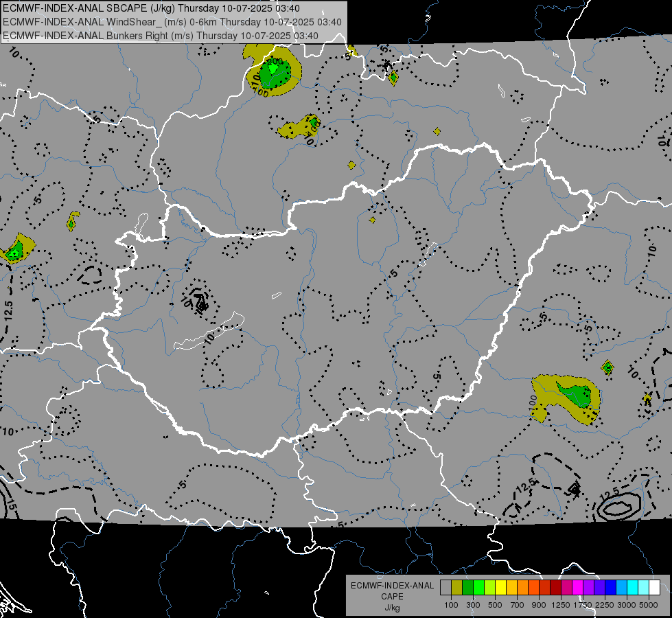Click the cyan legend swatch right of 3000
Screen dimensions: 672x618
[x=633, y=588]
